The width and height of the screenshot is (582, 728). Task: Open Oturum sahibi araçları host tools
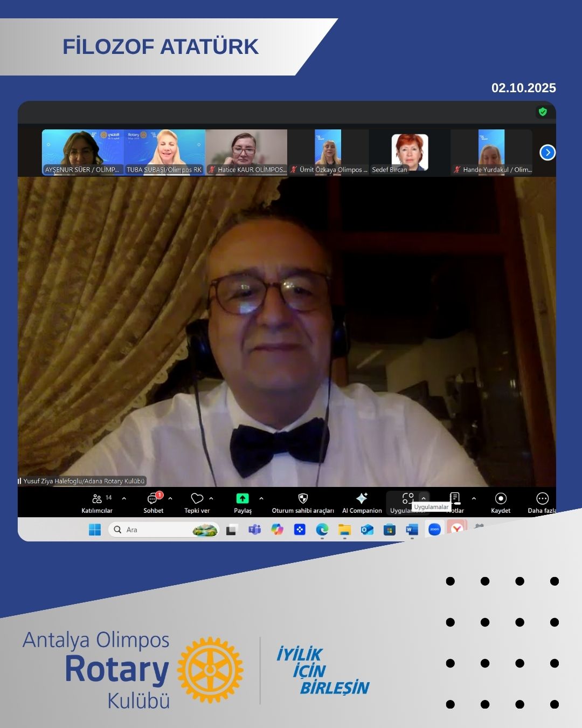303,499
